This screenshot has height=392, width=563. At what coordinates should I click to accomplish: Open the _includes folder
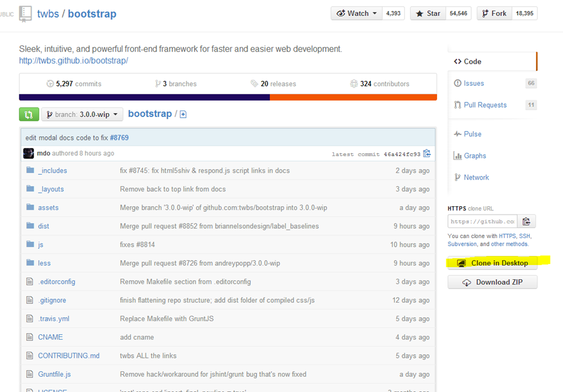click(x=52, y=170)
